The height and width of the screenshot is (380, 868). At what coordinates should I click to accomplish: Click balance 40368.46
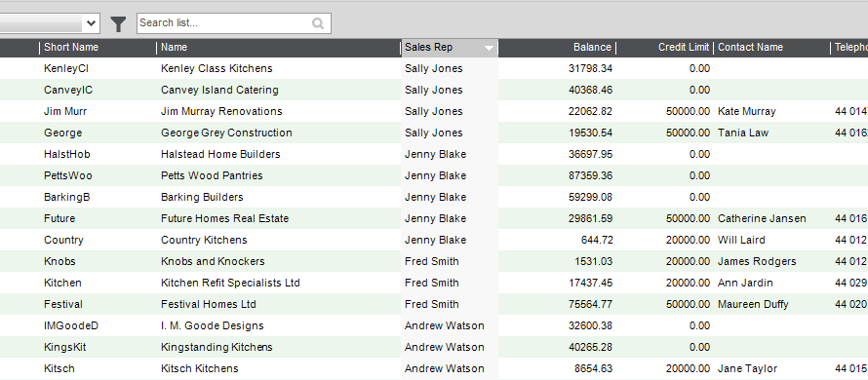coord(590,91)
